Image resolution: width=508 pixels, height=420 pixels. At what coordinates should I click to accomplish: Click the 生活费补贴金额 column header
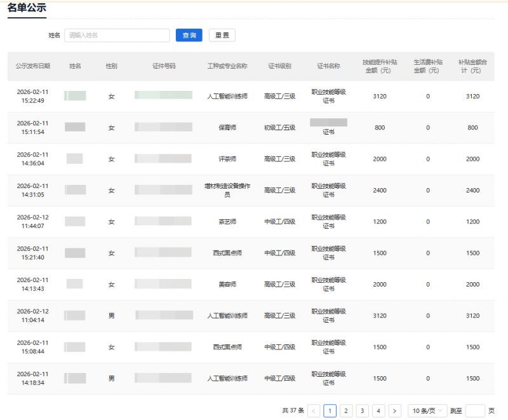427,66
